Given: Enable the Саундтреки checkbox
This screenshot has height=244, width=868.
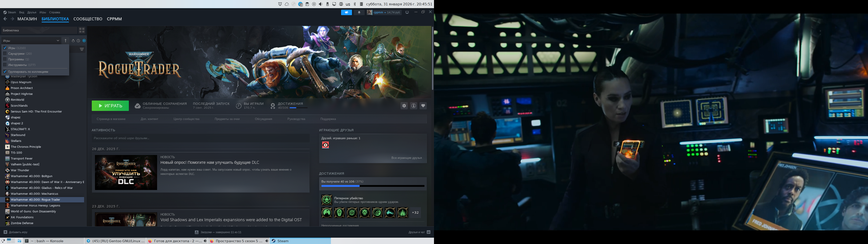Looking at the screenshot, I should [x=5, y=54].
